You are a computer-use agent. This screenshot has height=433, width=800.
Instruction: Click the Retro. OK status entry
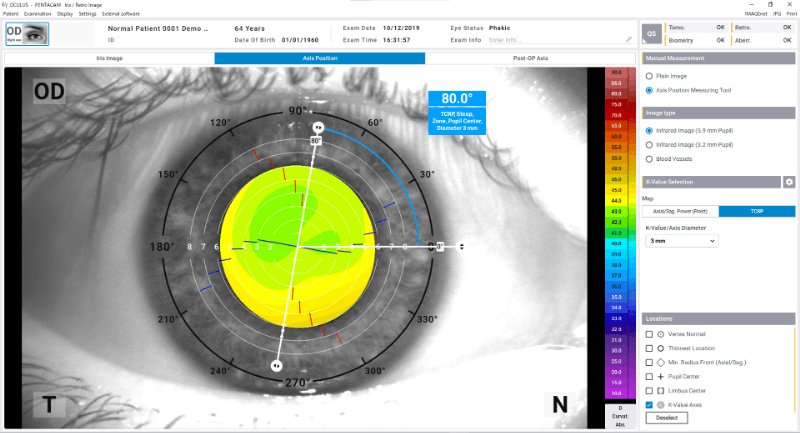tap(763, 28)
